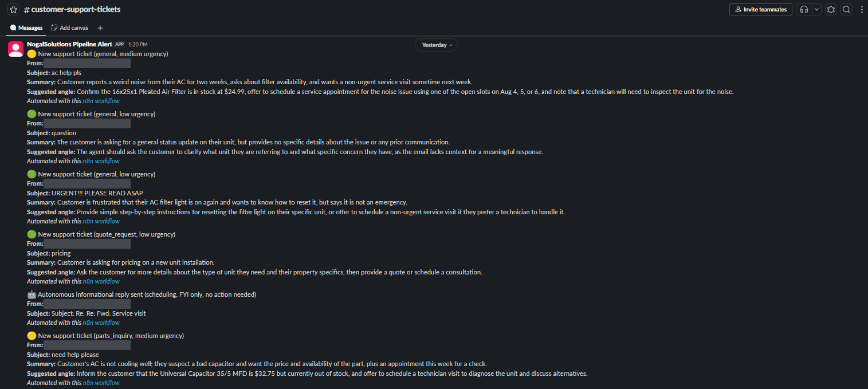The width and height of the screenshot is (868, 389).
Task: Start a huddle with the headphones icon
Action: (804, 10)
